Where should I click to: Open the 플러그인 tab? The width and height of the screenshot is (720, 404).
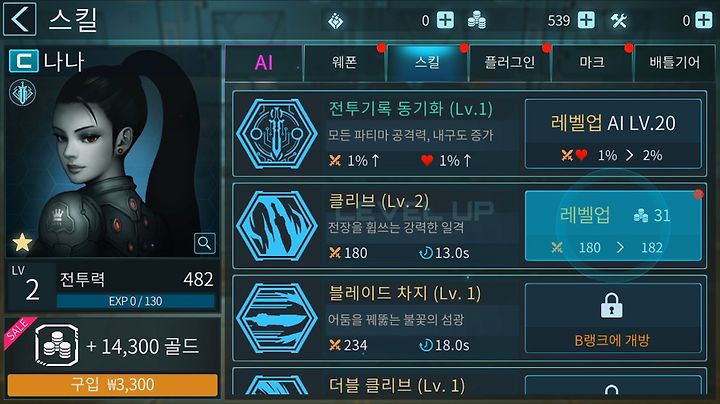(510, 62)
